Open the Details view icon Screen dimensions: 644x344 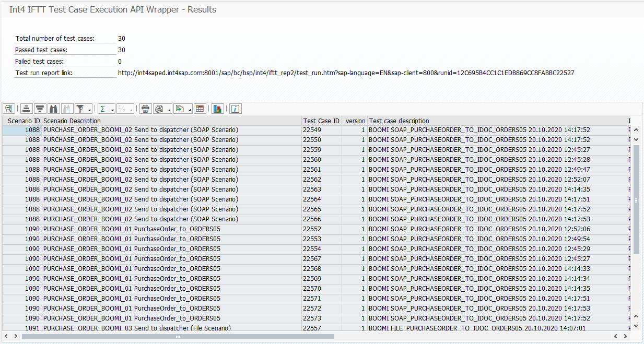8,109
